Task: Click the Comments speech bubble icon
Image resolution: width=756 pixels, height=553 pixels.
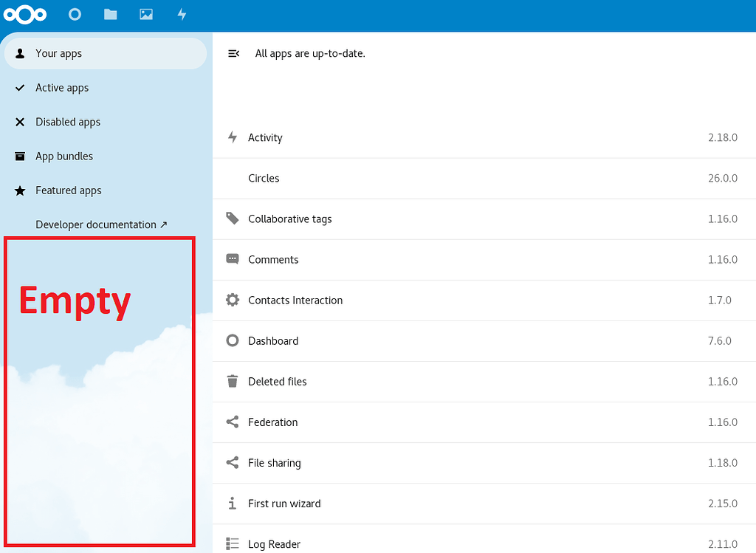Action: coord(232,259)
